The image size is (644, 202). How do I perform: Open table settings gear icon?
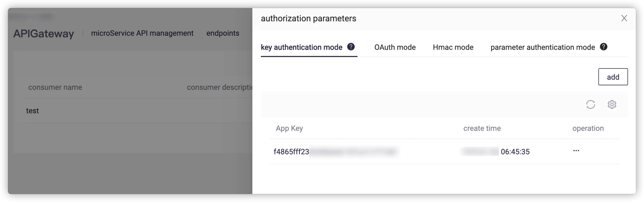pos(612,104)
